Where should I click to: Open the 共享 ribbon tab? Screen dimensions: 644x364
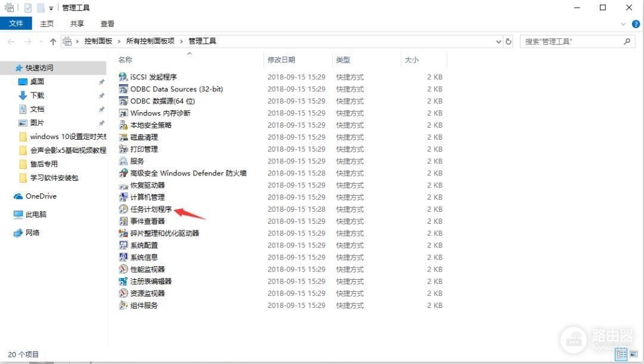77,24
